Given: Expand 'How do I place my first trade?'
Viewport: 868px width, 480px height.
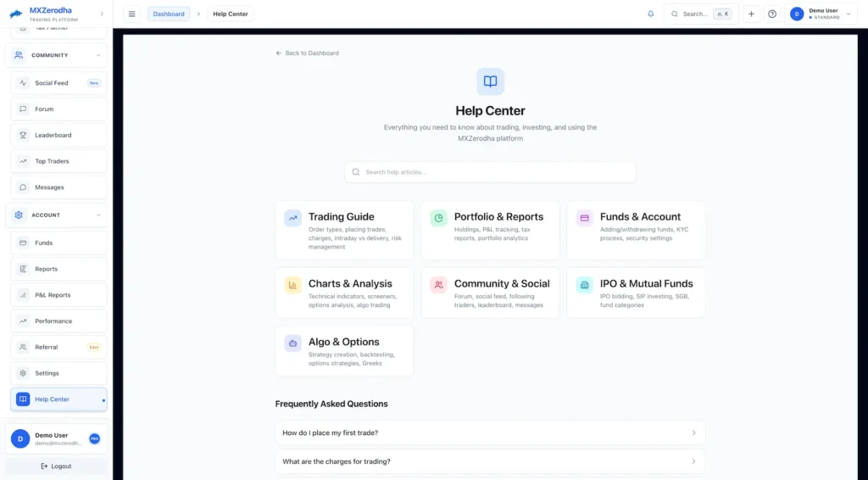Looking at the screenshot, I should 490,433.
